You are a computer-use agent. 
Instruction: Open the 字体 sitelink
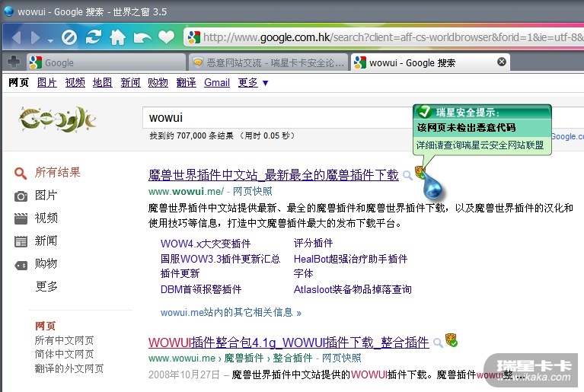[303, 273]
